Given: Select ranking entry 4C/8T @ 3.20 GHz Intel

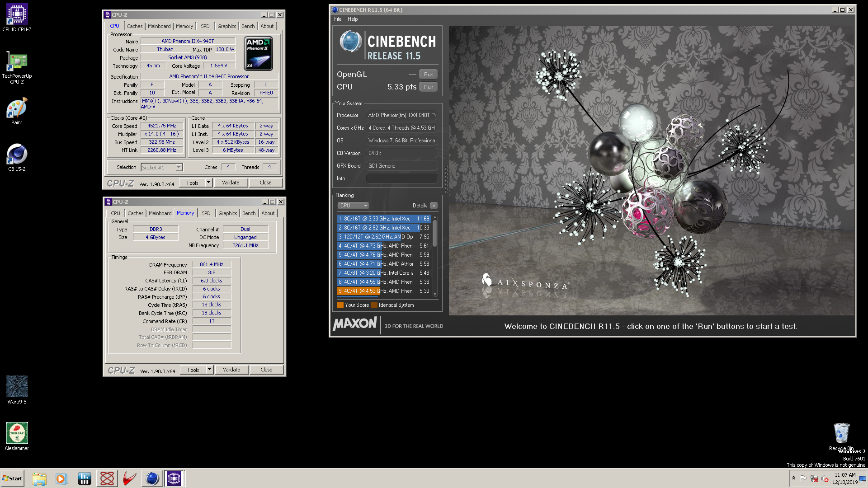Looking at the screenshot, I should 384,273.
